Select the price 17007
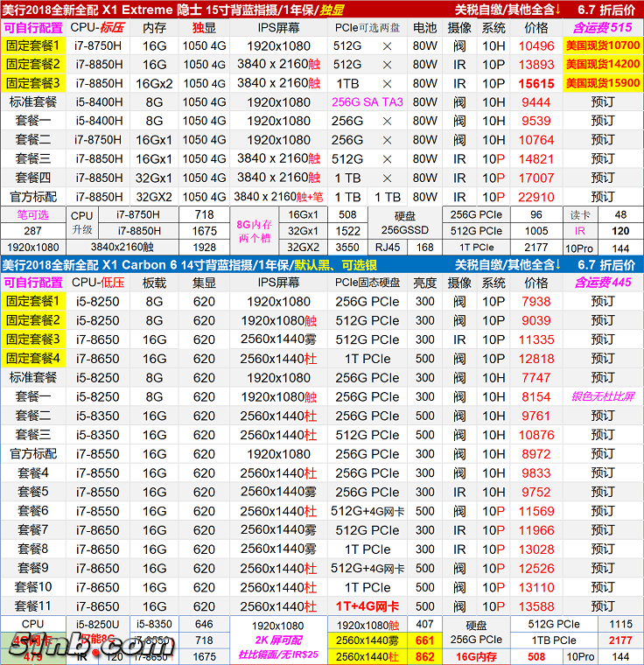 [x=536, y=178]
